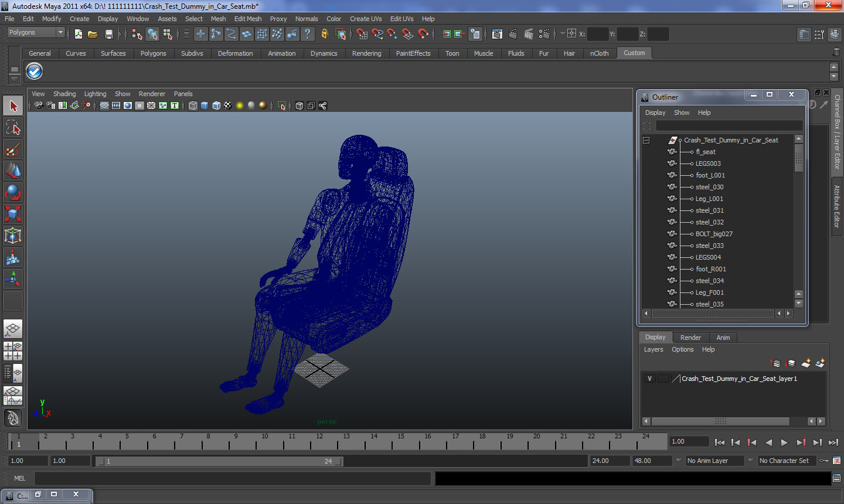Image resolution: width=844 pixels, height=504 pixels.
Task: Toggle visibility V box of Crash_Test_Dummy layer
Action: click(649, 379)
